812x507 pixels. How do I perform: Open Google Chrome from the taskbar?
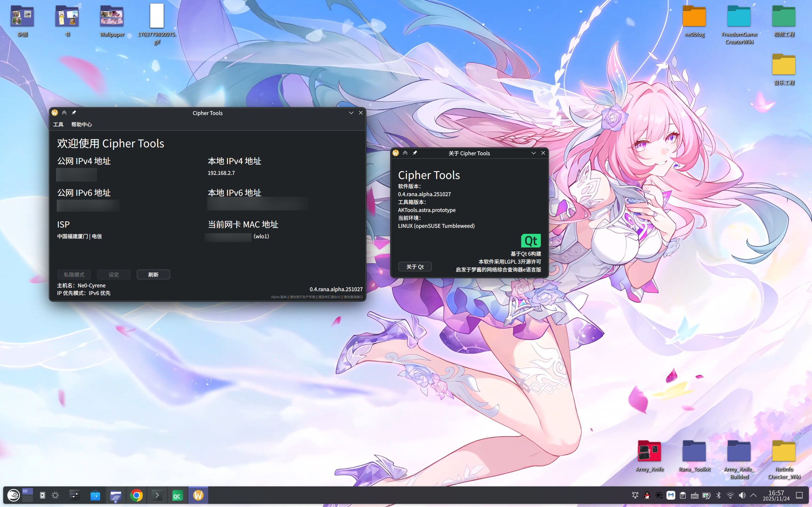pyautogui.click(x=137, y=495)
